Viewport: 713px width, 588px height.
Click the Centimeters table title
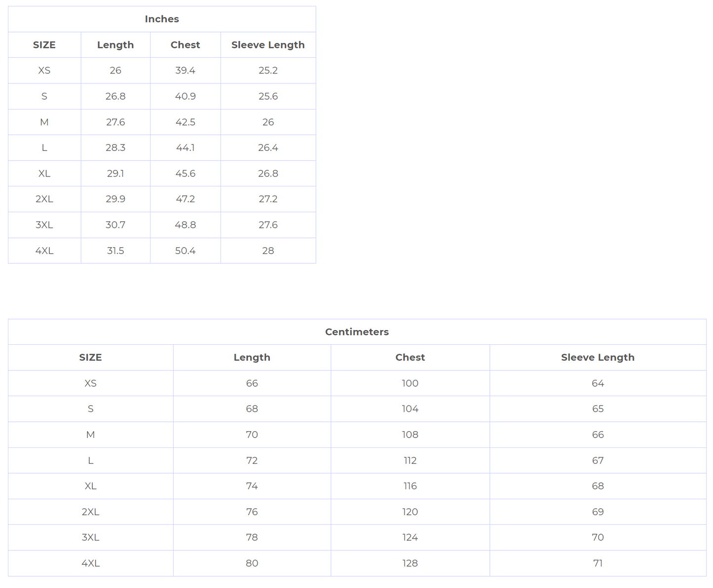coord(357,332)
